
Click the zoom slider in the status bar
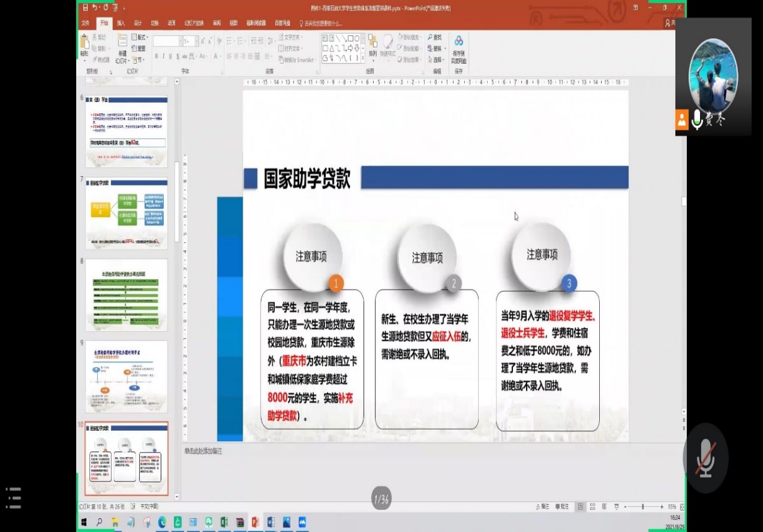click(642, 507)
